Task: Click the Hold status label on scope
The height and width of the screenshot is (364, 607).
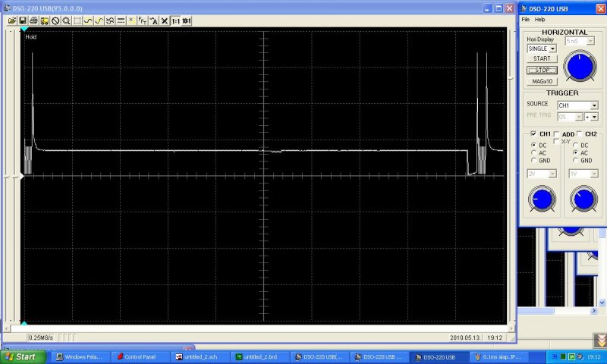Action: tap(31, 36)
